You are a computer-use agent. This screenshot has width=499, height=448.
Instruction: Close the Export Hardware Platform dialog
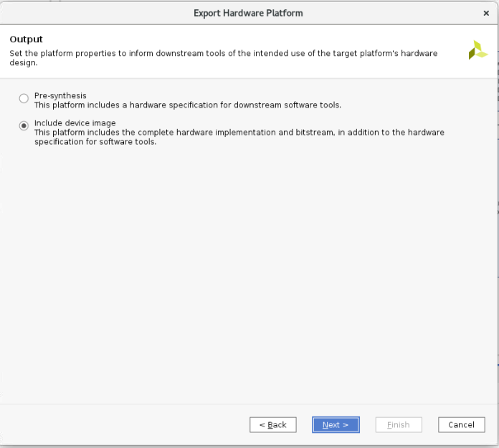[486, 13]
